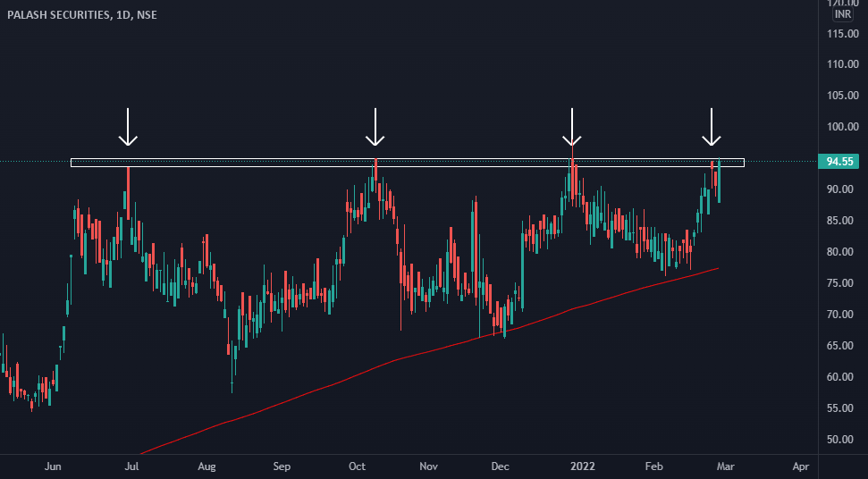The height and width of the screenshot is (479, 868).
Task: Click the 105.00 price axis label
Action: coord(843,95)
